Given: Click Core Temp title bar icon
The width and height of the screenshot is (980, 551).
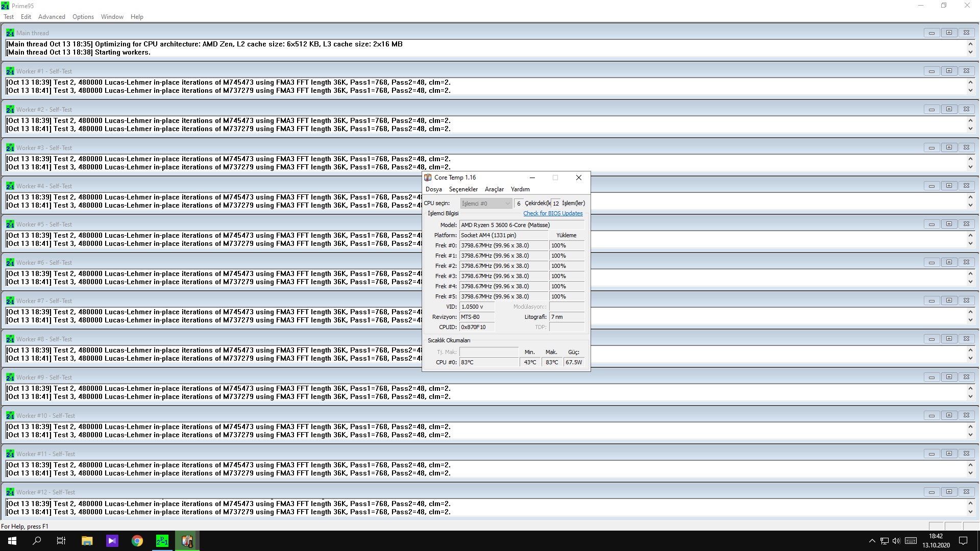Looking at the screenshot, I should click(x=428, y=178).
